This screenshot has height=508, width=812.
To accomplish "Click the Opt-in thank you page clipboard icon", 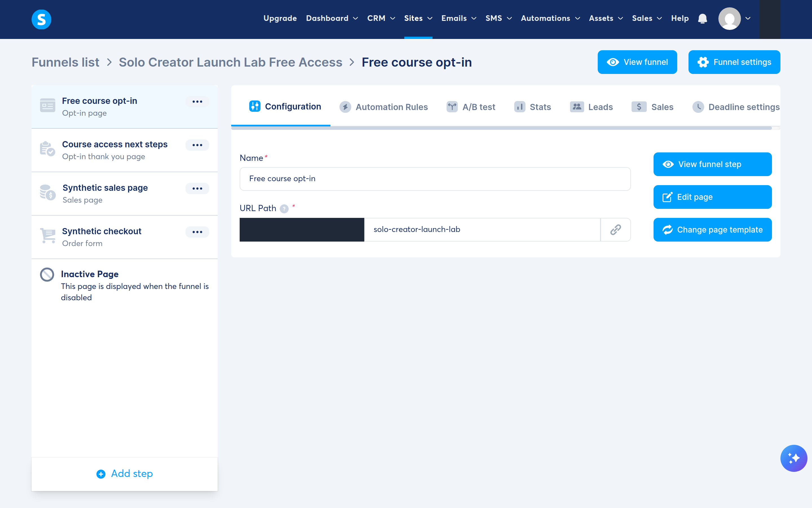I will tap(47, 148).
